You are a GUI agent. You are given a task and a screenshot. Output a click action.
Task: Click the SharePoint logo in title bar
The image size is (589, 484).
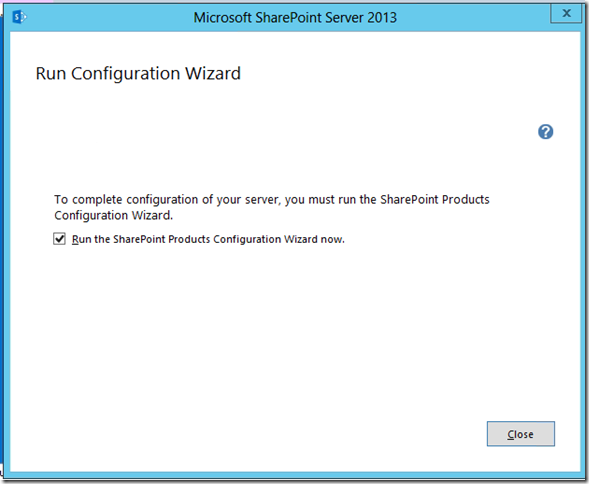[x=19, y=17]
